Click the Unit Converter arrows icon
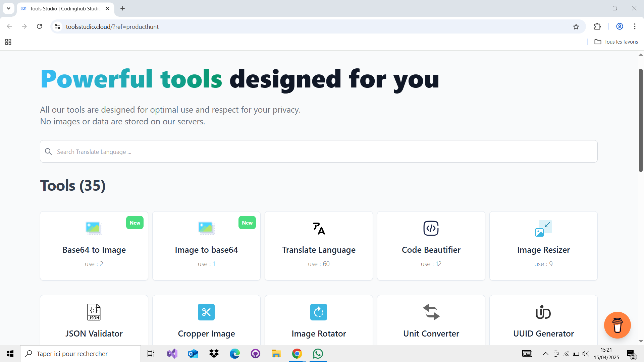The height and width of the screenshot is (362, 644). pyautogui.click(x=431, y=312)
